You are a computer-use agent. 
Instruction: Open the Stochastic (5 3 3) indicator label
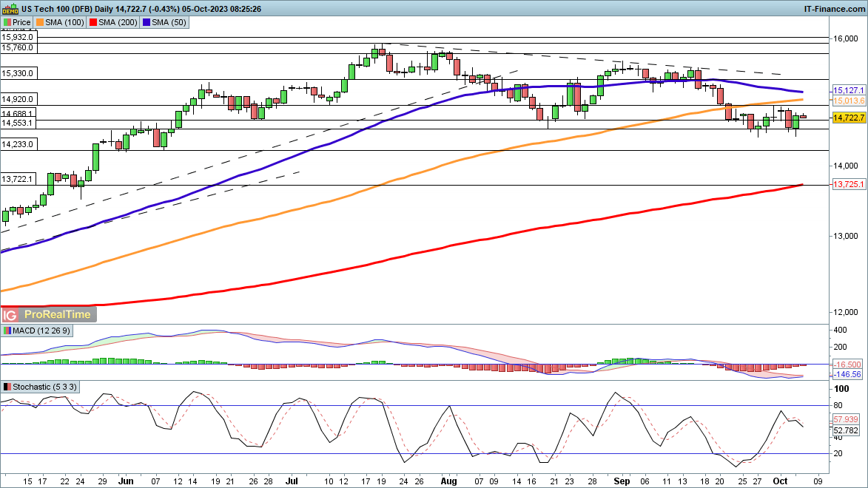pyautogui.click(x=45, y=387)
